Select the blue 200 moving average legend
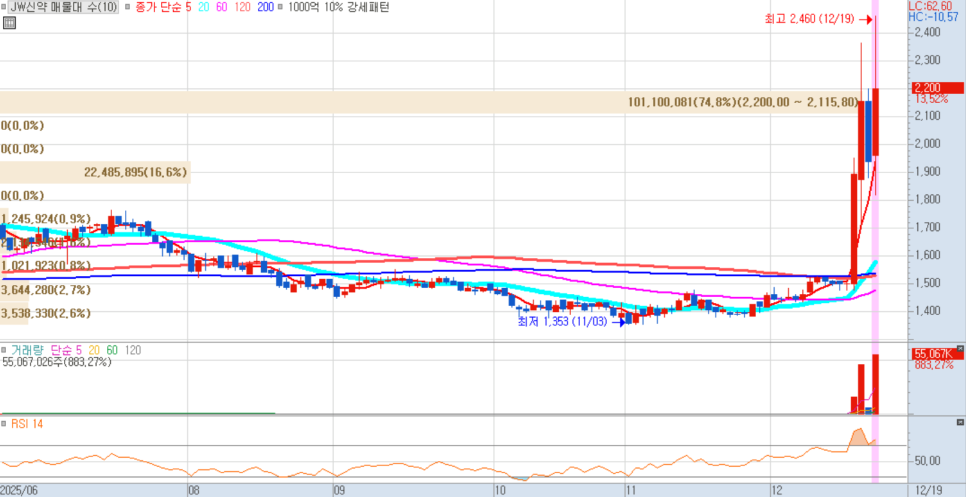The height and width of the screenshot is (497, 966). point(264,7)
